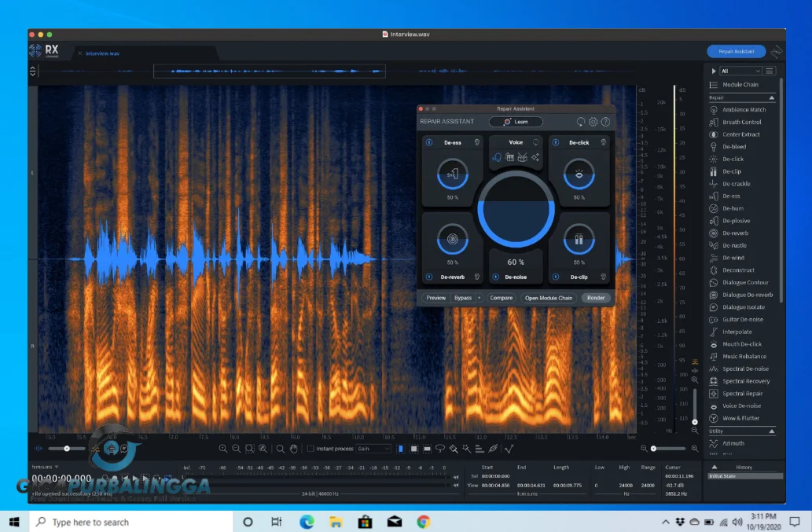Toggle channel expand arrows beside overview

pos(33,71)
